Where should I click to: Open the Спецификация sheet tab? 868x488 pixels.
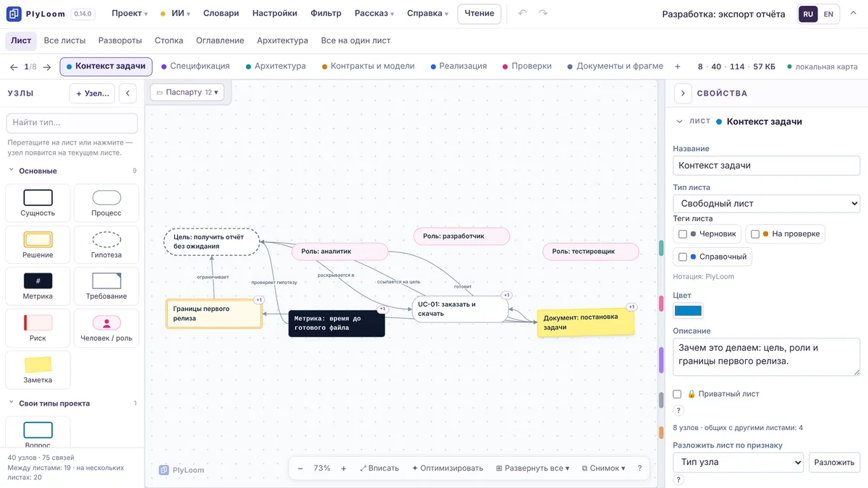[x=195, y=67]
